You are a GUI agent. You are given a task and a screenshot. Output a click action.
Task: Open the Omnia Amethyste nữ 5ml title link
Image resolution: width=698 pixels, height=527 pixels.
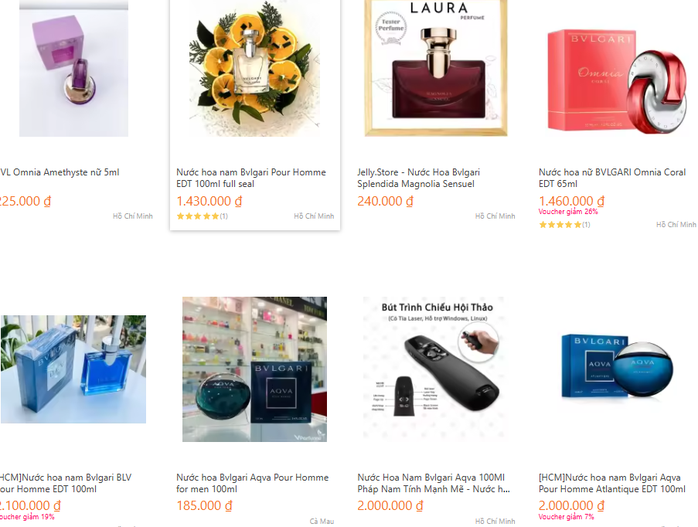[59, 172]
